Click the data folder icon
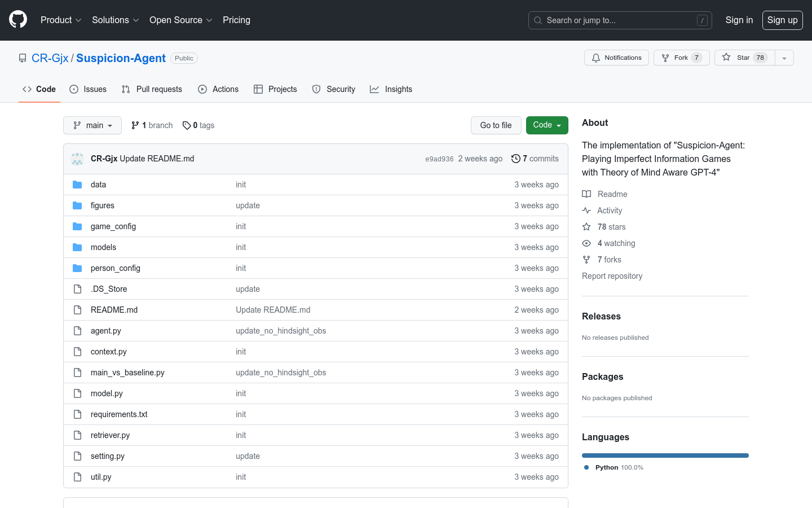This screenshot has height=508, width=812. click(x=77, y=185)
